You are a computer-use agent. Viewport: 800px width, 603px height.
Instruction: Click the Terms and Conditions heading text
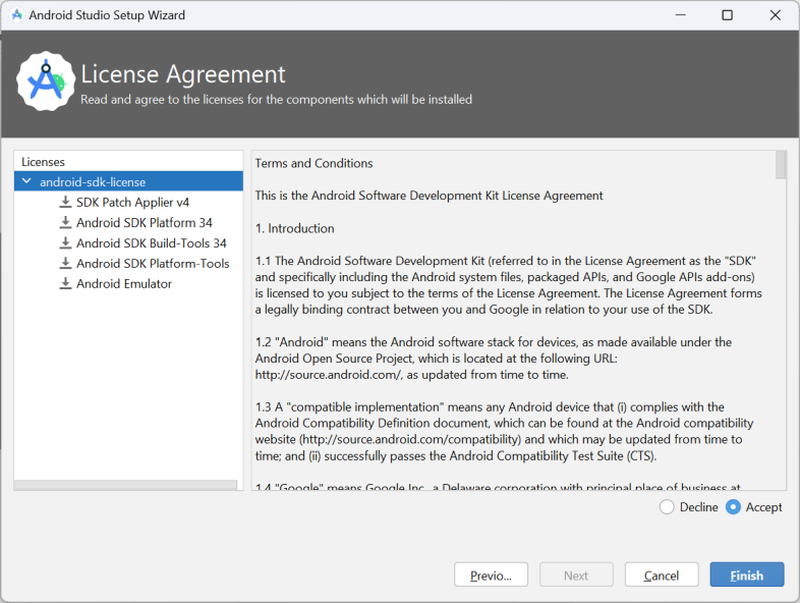point(314,163)
